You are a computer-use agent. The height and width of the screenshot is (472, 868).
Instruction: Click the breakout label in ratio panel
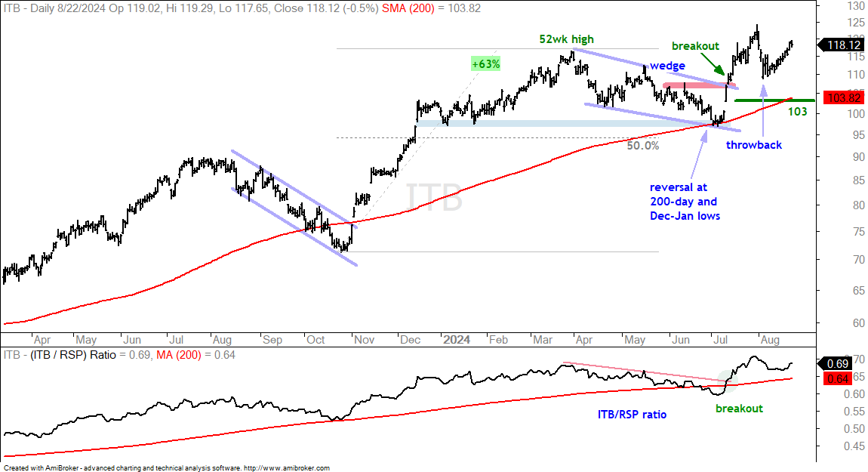739,409
